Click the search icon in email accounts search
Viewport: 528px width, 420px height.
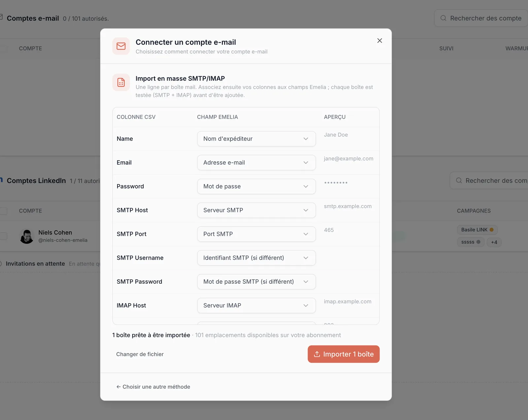(x=444, y=18)
